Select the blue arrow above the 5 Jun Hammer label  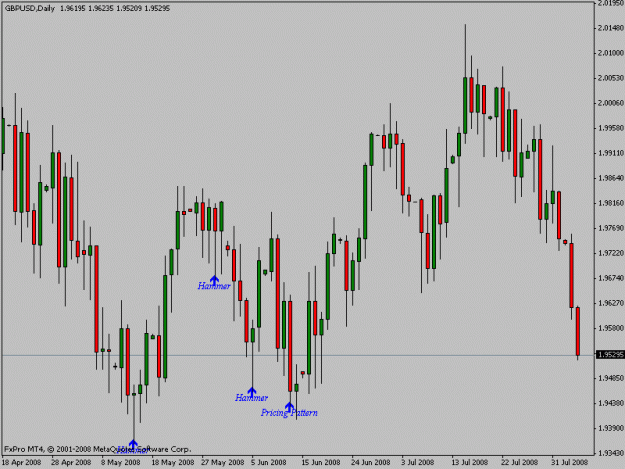[252, 392]
